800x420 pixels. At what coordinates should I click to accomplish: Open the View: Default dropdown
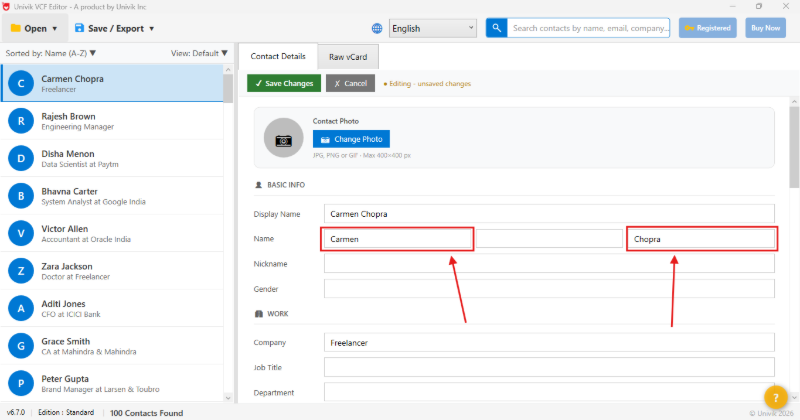click(x=199, y=53)
